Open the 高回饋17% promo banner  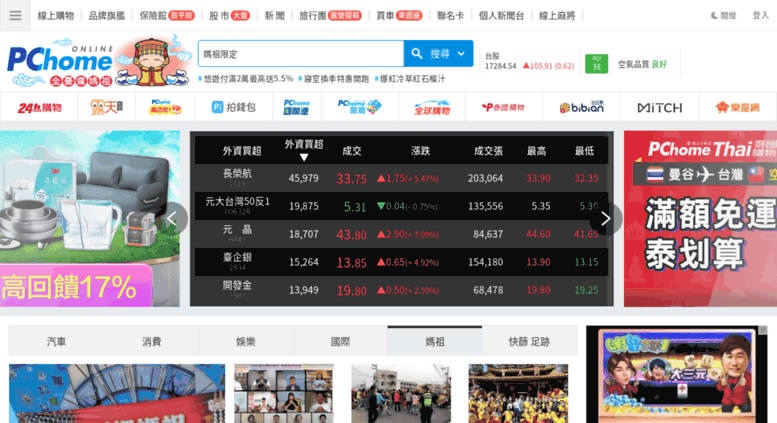[x=90, y=218]
